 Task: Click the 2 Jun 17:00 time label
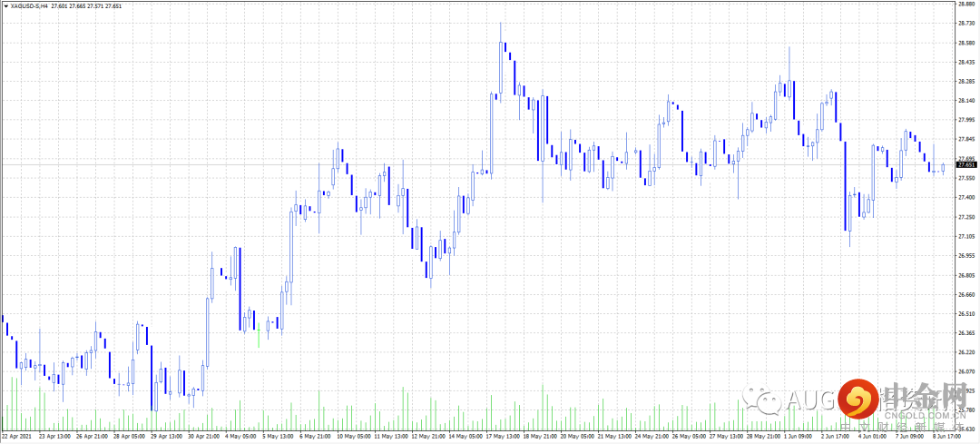pyautogui.click(x=837, y=436)
